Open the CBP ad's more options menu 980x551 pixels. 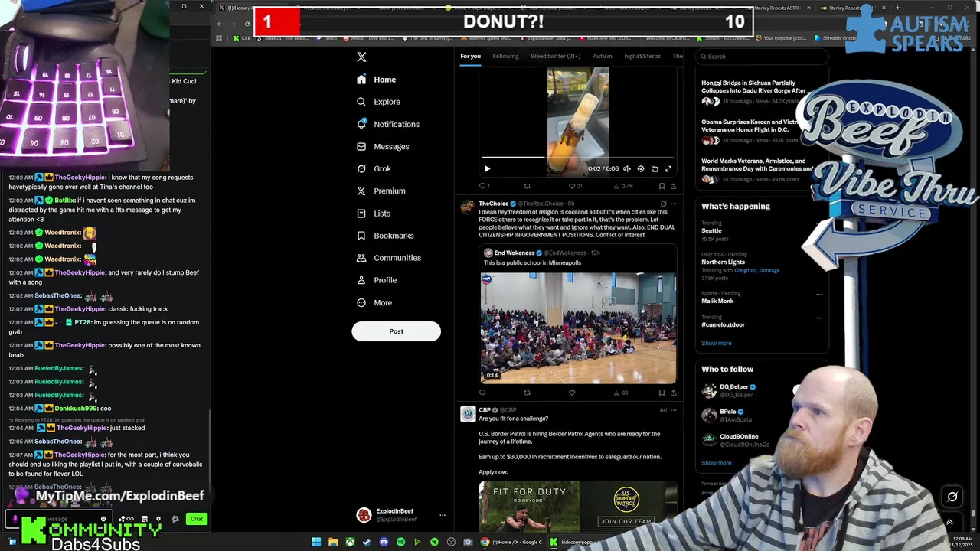tap(673, 410)
